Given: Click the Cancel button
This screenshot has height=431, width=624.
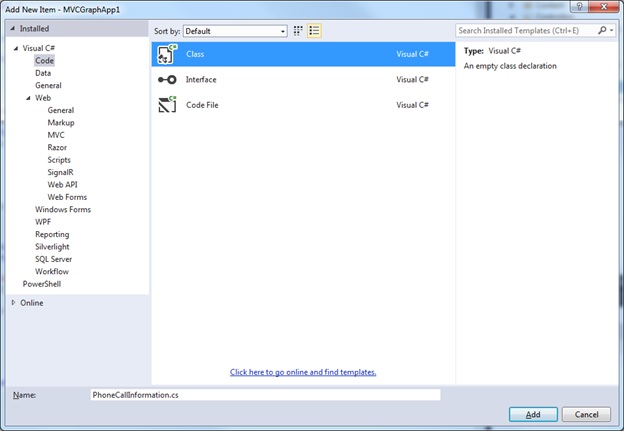Looking at the screenshot, I should coord(586,414).
